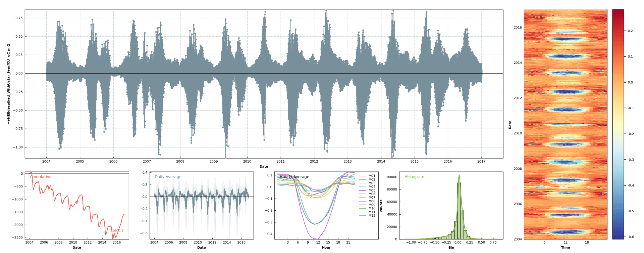Click the M02 legend entry
Image resolution: width=644 pixels, height=253 pixels.
pyautogui.click(x=367, y=179)
